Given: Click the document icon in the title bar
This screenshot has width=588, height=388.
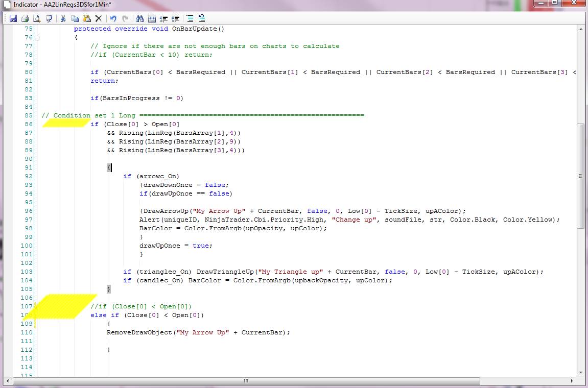Looking at the screenshot, I should point(7,5).
